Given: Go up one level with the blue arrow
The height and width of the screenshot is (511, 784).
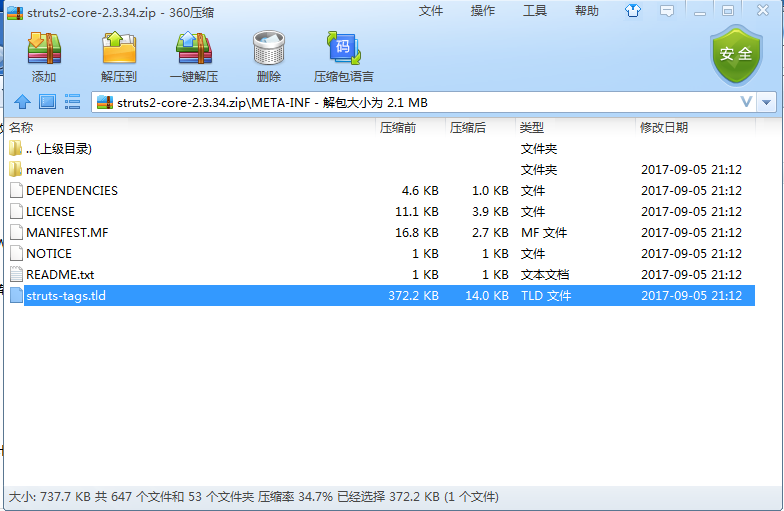Looking at the screenshot, I should tap(22, 102).
